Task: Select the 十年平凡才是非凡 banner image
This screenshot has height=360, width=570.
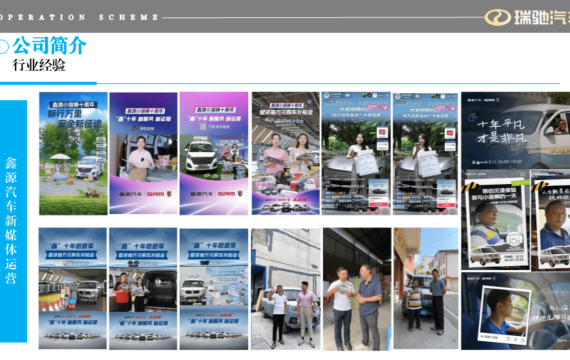Action: point(515,130)
